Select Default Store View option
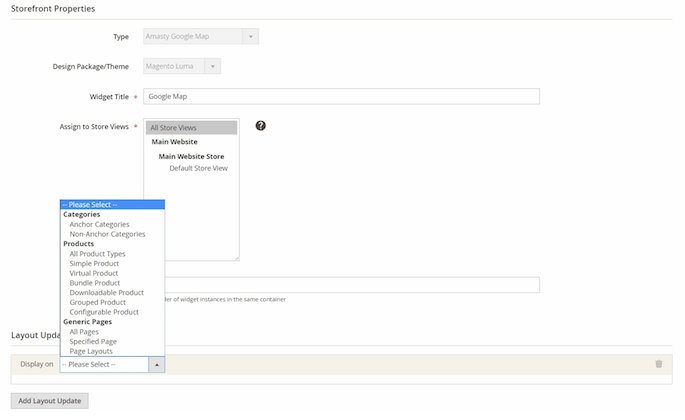Viewport: 685px width, 420px height. (x=198, y=168)
